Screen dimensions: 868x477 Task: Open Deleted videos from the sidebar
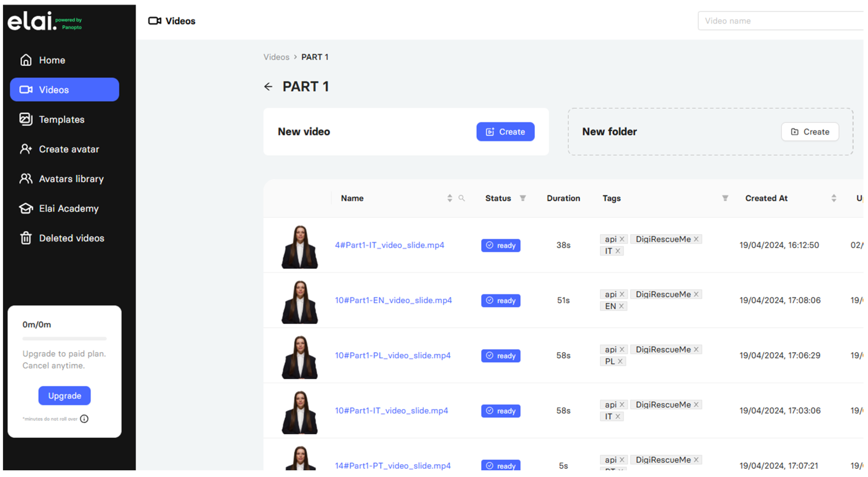click(71, 238)
